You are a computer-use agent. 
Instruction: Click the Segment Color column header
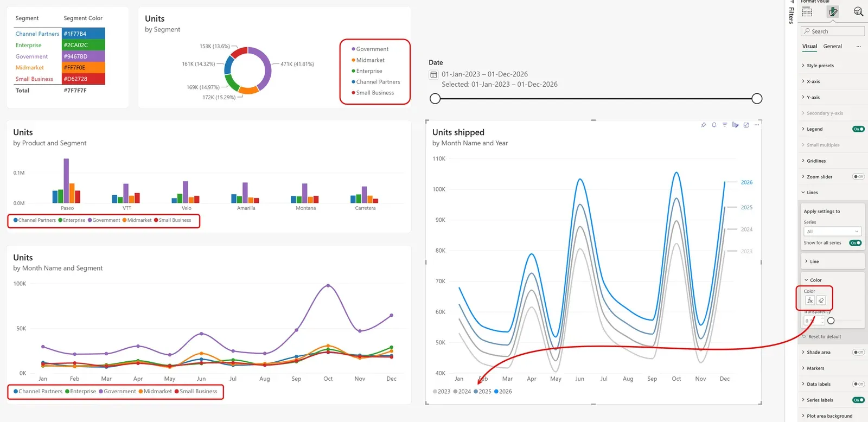(x=83, y=18)
